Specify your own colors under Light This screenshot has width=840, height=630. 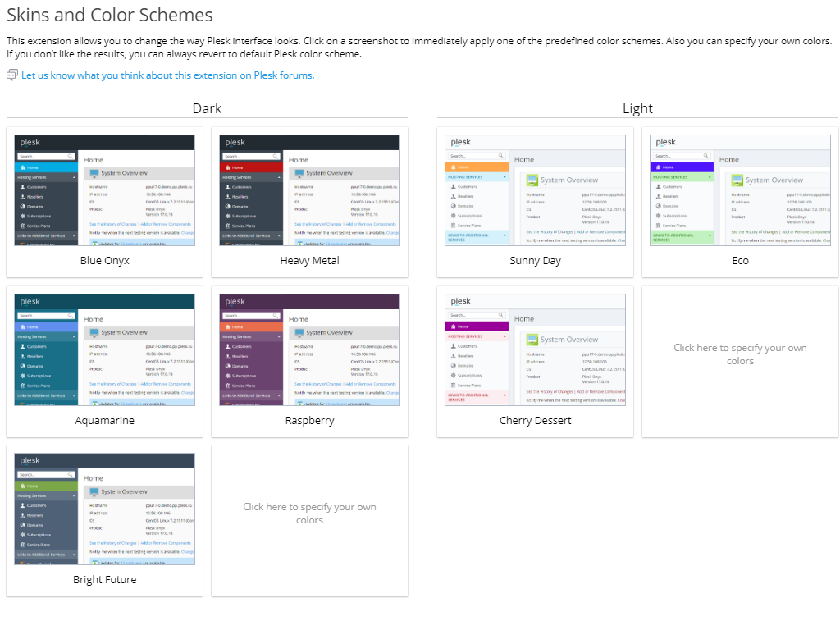740,354
